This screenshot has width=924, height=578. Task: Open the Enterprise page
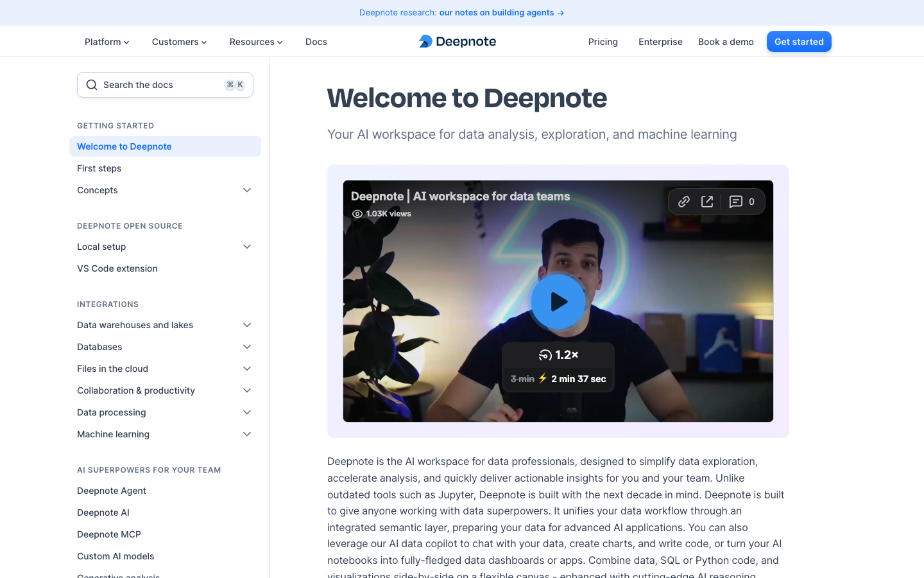click(660, 42)
